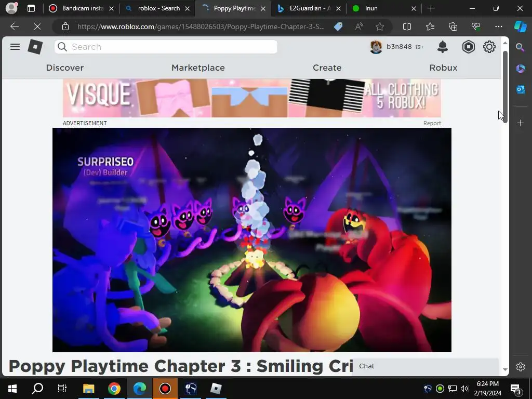532x399 pixels.
Task: Click scrollbar down arrow
Action: (505, 370)
